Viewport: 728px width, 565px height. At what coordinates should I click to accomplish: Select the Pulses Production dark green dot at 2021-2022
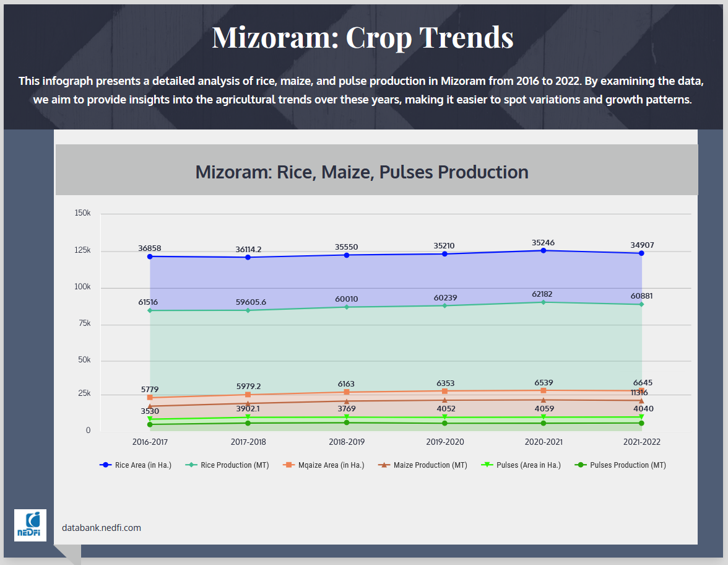click(641, 423)
